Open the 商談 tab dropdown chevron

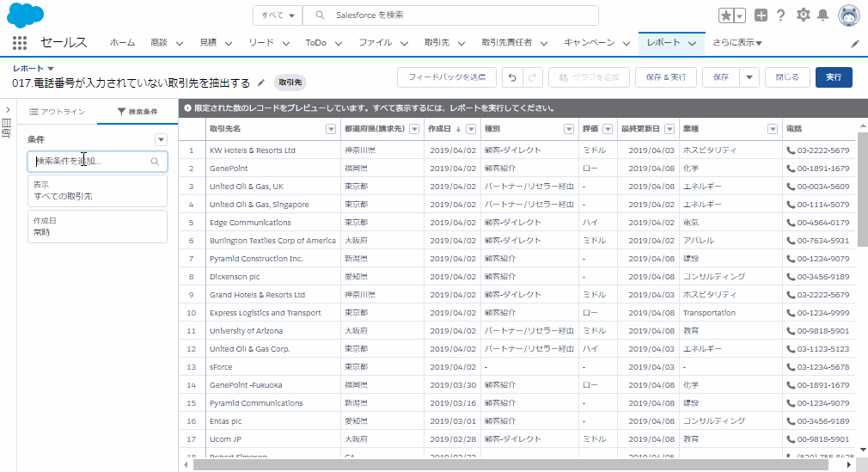pos(180,43)
